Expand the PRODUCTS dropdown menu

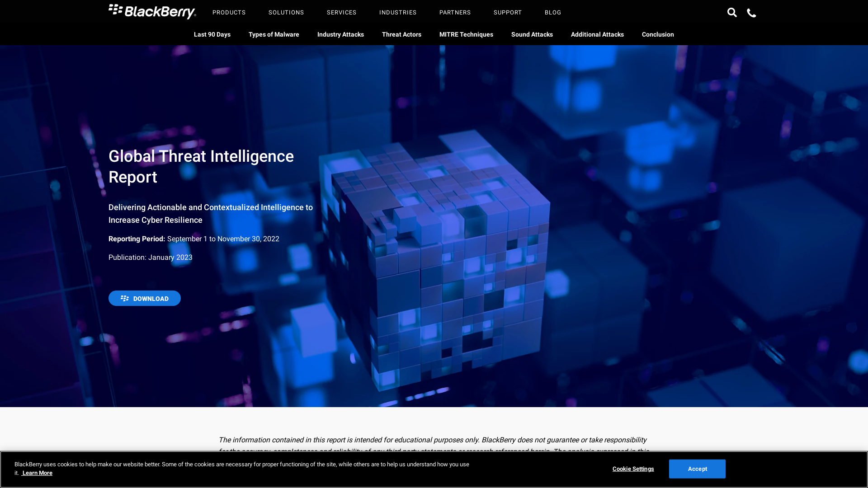pos(229,13)
